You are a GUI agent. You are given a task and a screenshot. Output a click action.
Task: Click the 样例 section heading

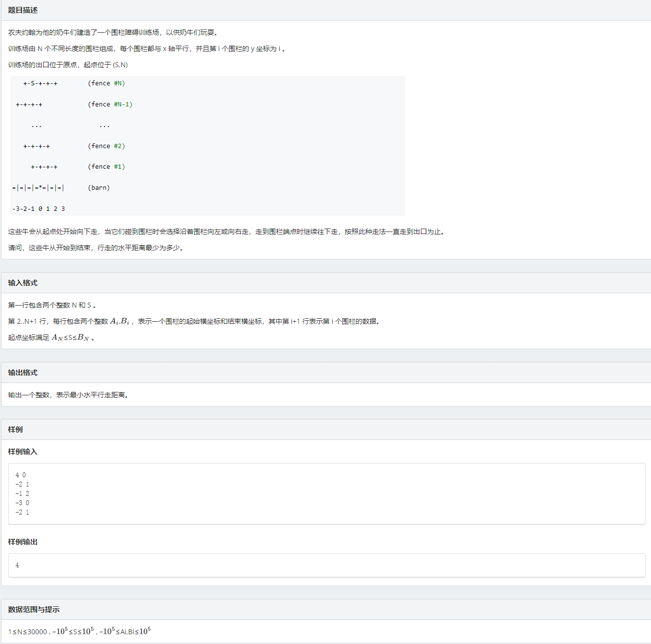(x=15, y=430)
